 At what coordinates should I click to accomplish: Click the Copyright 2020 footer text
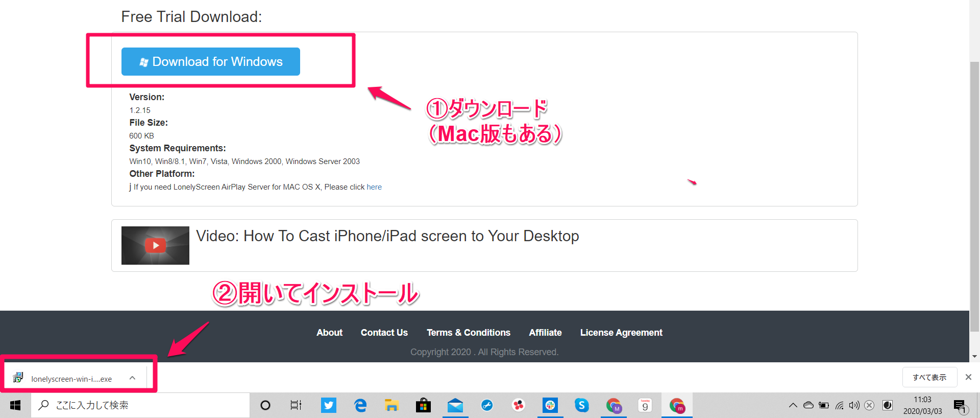(484, 352)
